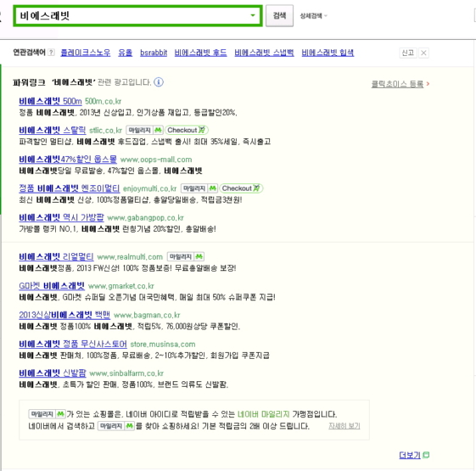
Task: Click the 마일리지 badge on the 리얼멀티 row
Action: [x=186, y=256]
